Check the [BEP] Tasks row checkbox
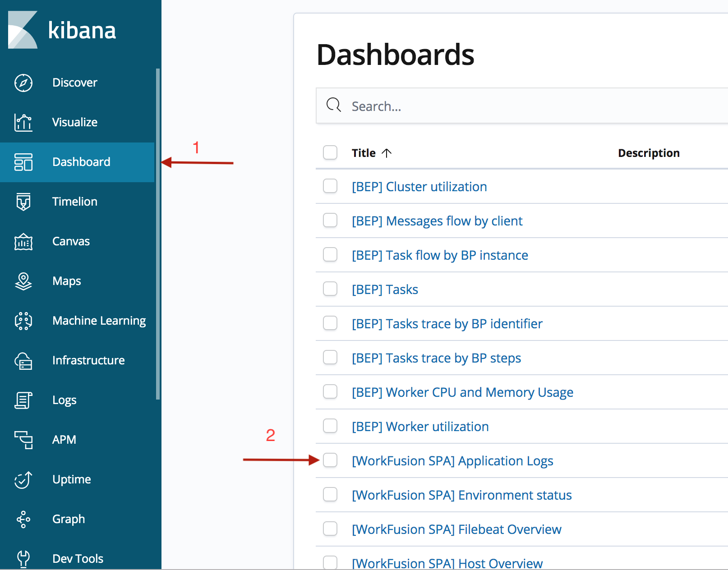728x570 pixels. click(x=330, y=289)
